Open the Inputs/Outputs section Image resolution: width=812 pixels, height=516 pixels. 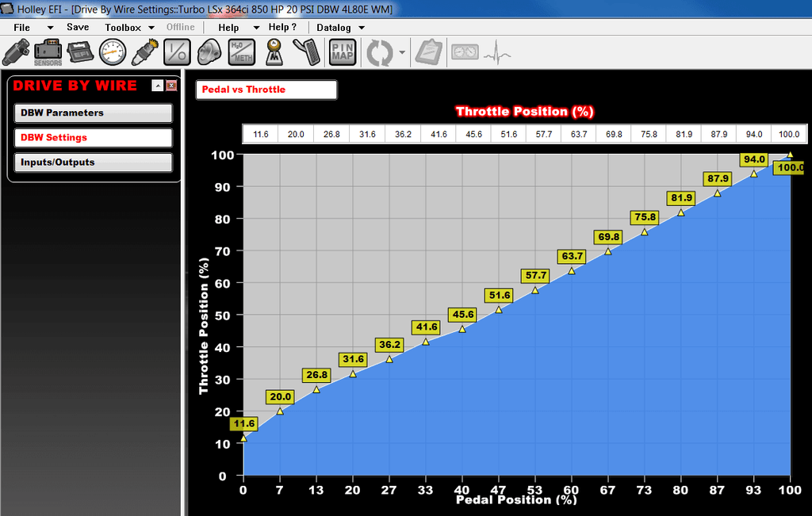[x=94, y=162]
